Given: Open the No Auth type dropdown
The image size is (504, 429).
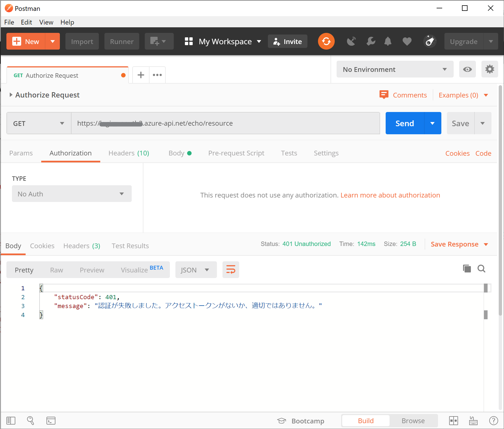Looking at the screenshot, I should coord(72,194).
